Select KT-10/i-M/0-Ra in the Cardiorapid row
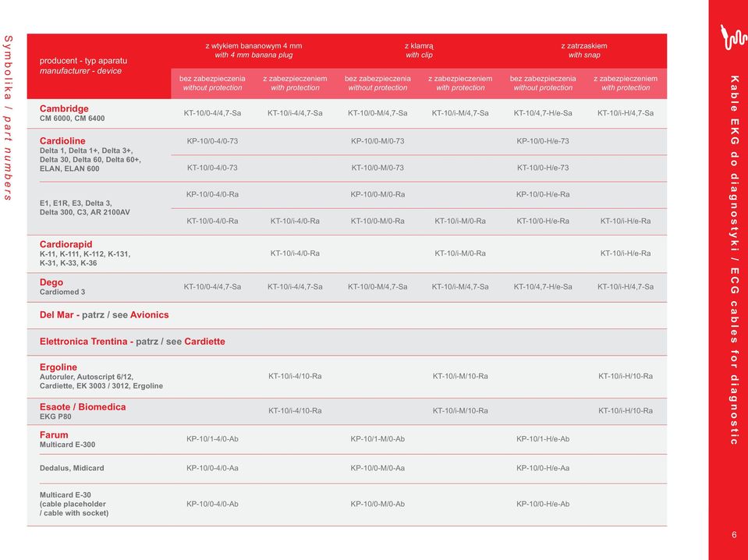748x560 pixels. click(x=460, y=253)
